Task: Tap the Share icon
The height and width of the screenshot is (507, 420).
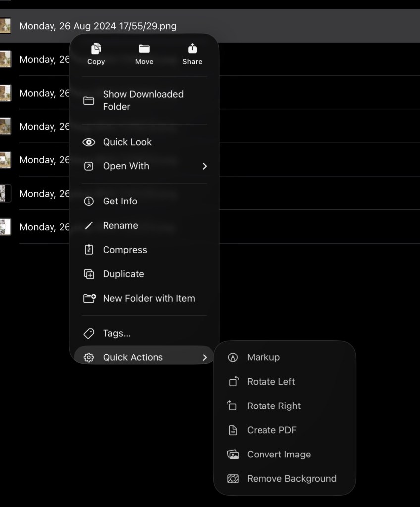Action: click(192, 49)
